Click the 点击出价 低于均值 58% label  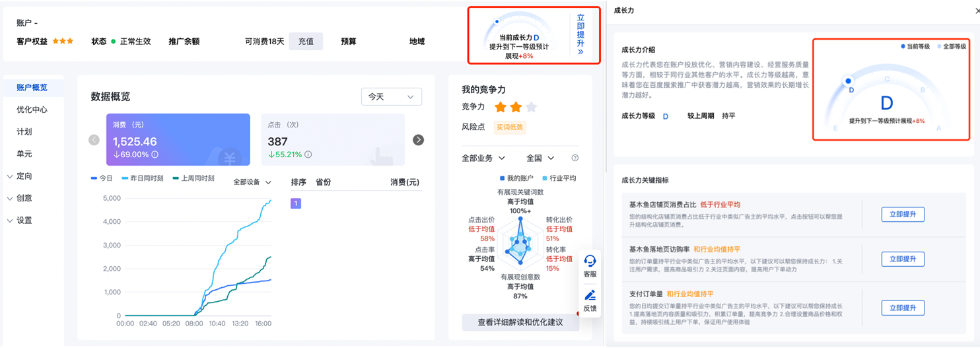coord(481,228)
